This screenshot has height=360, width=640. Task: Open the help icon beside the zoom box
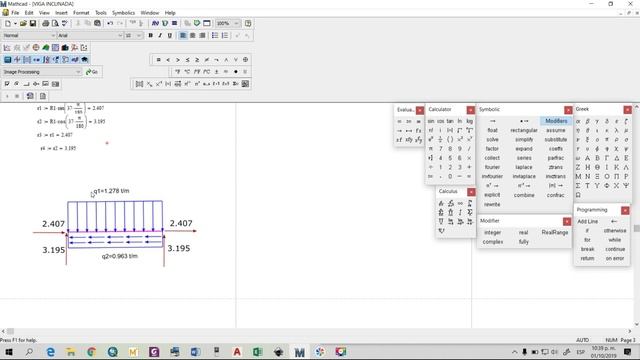(x=248, y=23)
